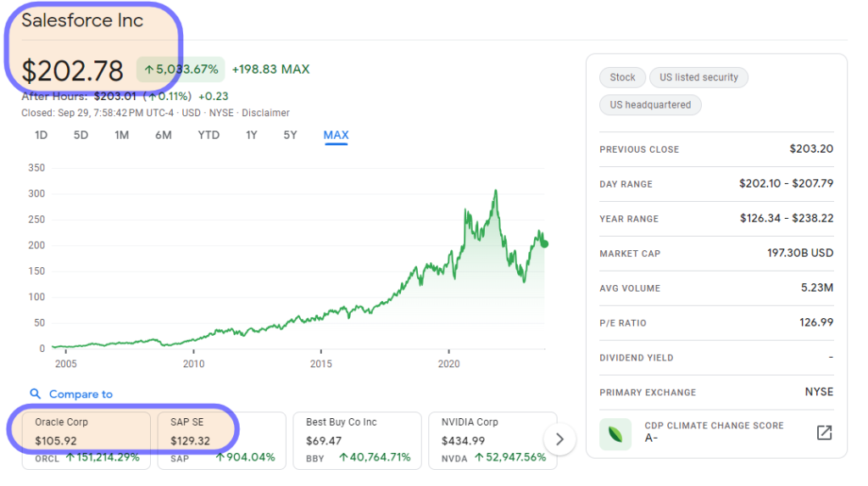Click the Compare to magnifier icon
Screen dimensions: 868x486
click(35, 394)
